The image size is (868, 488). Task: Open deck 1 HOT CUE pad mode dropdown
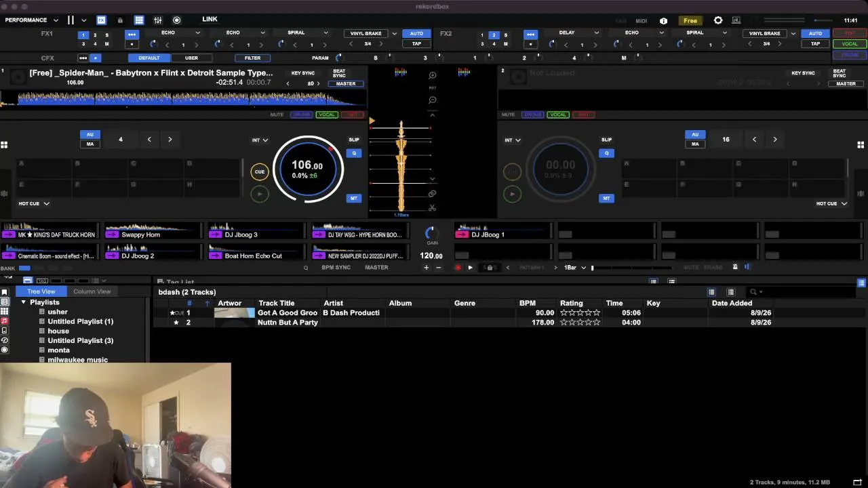click(x=34, y=203)
